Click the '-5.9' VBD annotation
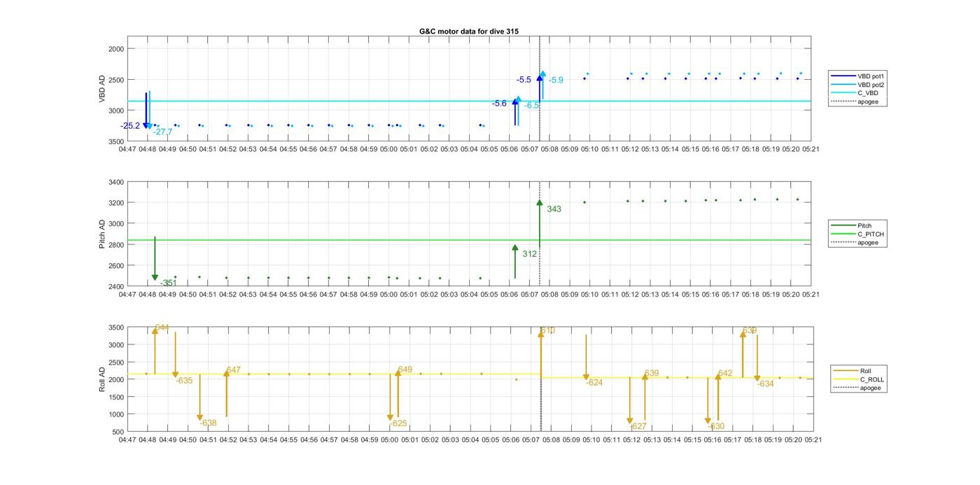Image resolution: width=980 pixels, height=485 pixels. 556,80
